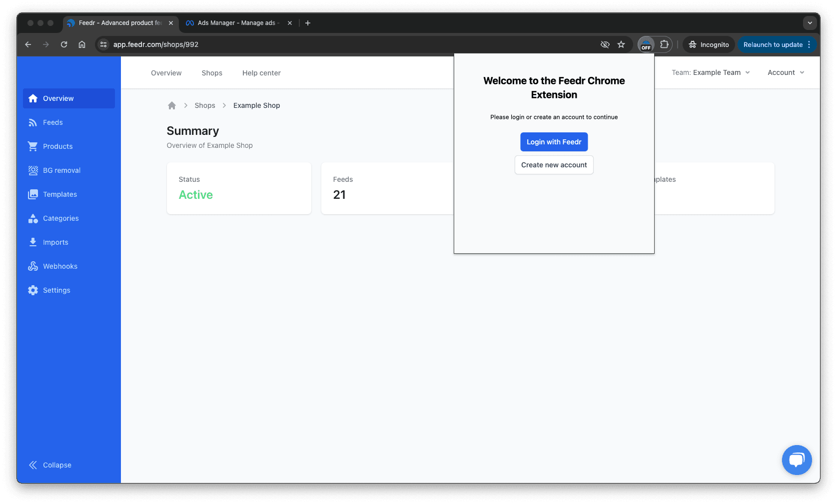Click Create new account
837x504 pixels.
pyautogui.click(x=554, y=165)
